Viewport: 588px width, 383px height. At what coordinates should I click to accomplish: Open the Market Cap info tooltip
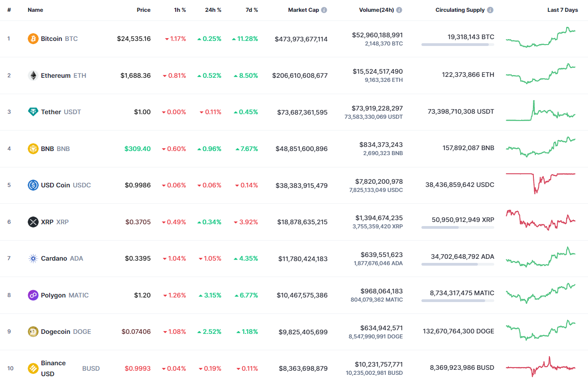click(325, 10)
